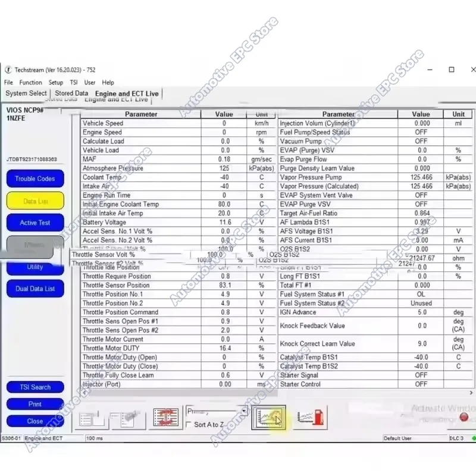Viewport: 476px width, 476px height.
Task: Select the Engine Speed row
Action: click(178, 132)
